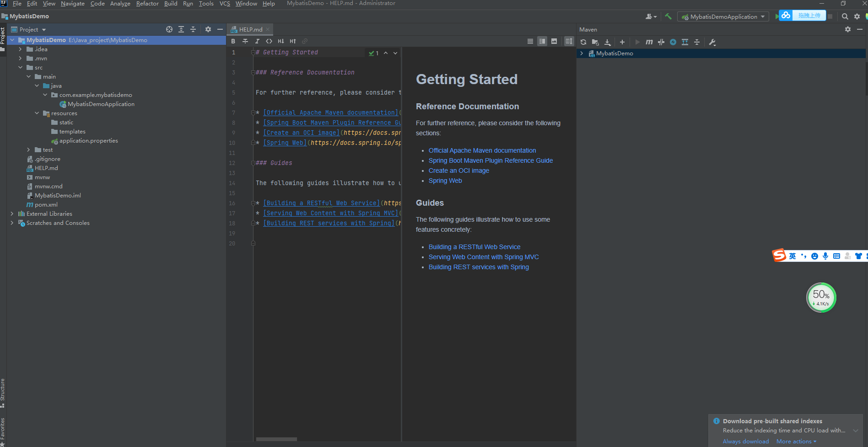Hide the Maven tool window
868x447 pixels.
[x=860, y=29]
